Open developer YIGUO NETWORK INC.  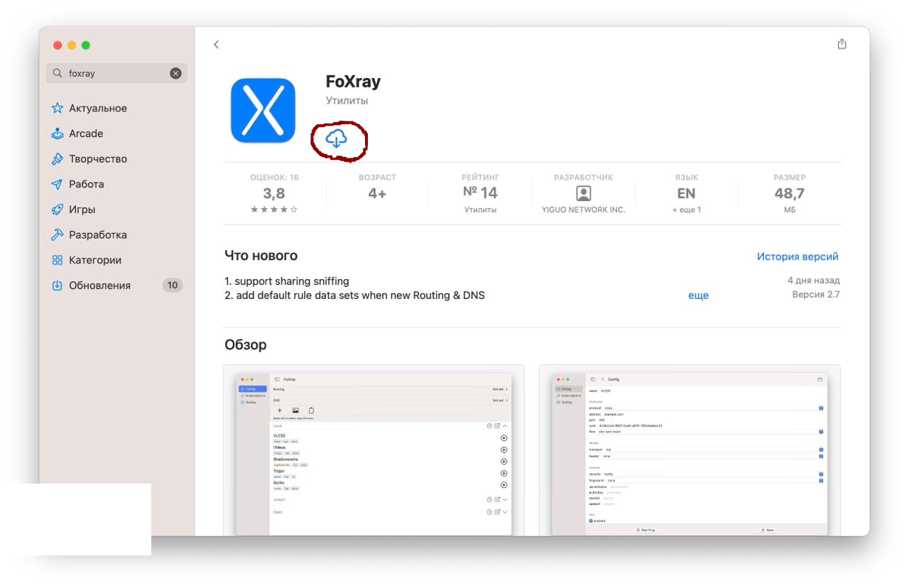tap(584, 209)
